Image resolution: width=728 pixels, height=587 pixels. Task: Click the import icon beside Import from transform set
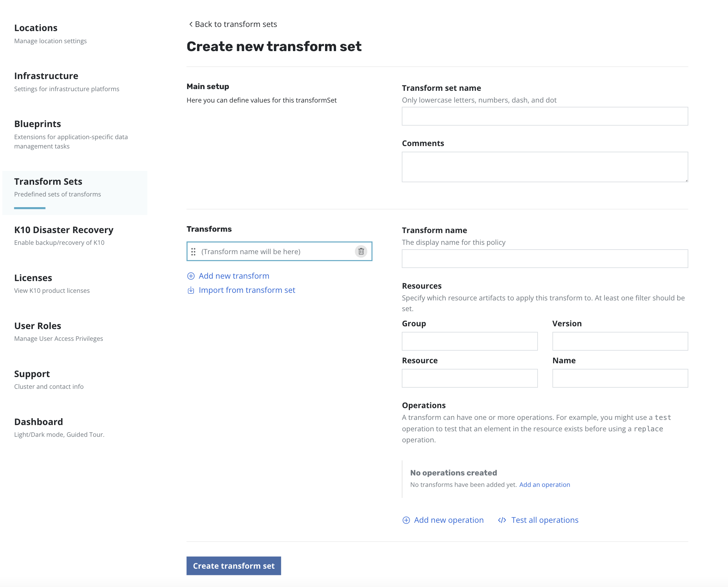point(191,290)
